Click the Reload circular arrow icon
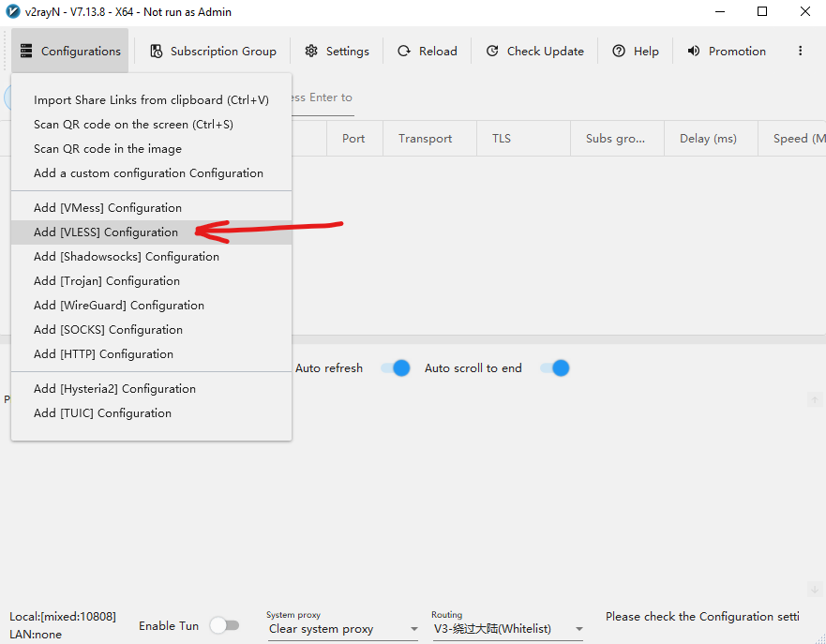 point(404,52)
